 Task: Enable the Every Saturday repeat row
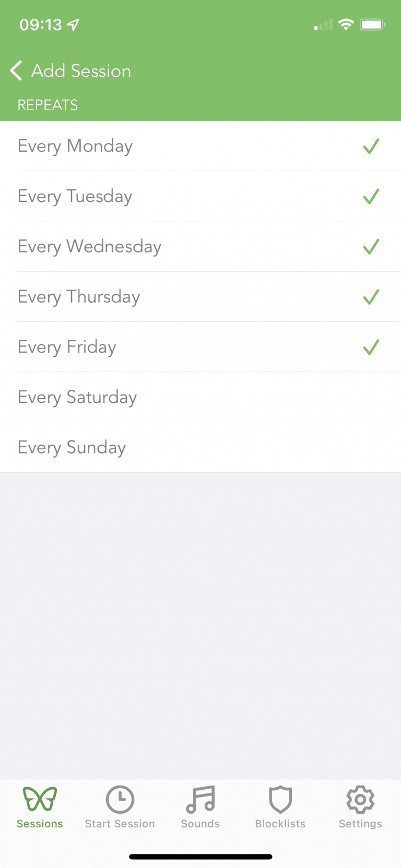200,397
